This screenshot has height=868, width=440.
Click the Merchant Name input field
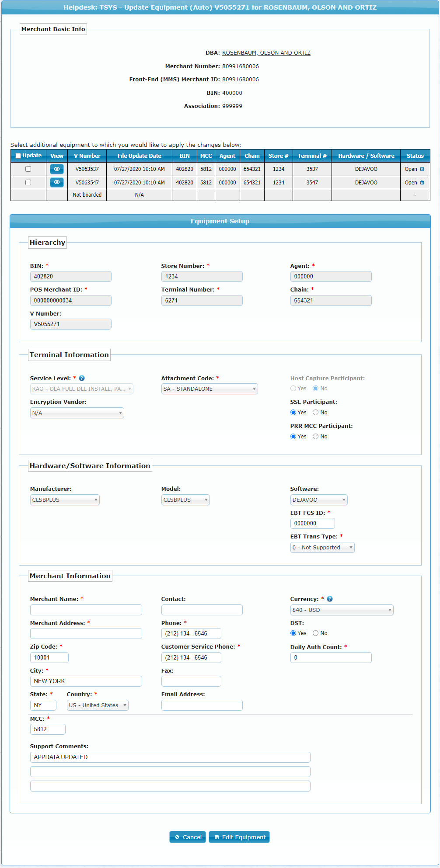[86, 610]
